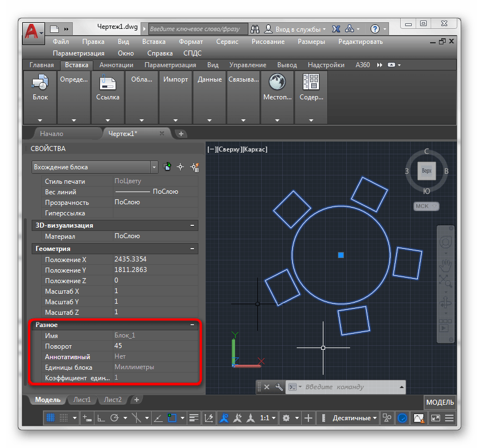Switch to the Главная ribbon tab

(42, 65)
